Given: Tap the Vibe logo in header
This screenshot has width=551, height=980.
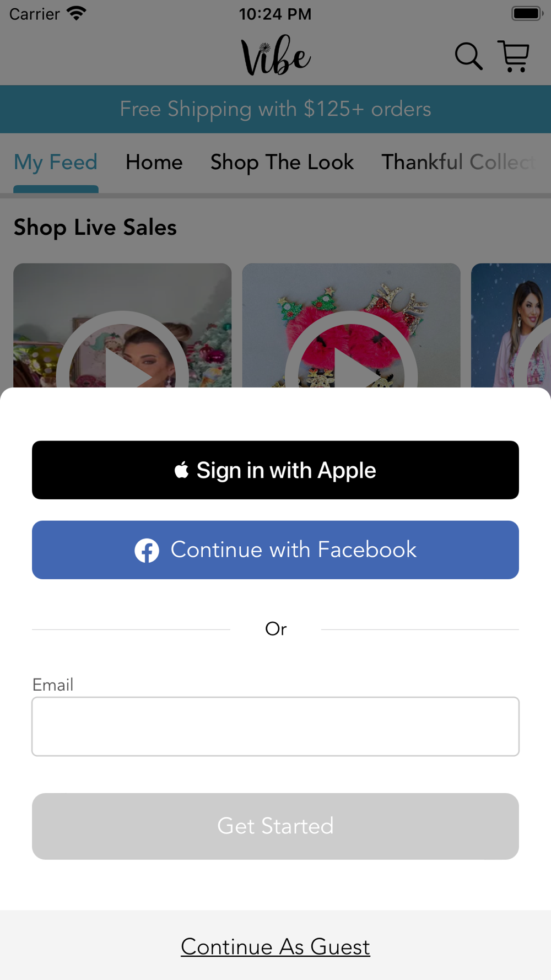Looking at the screenshot, I should [276, 55].
